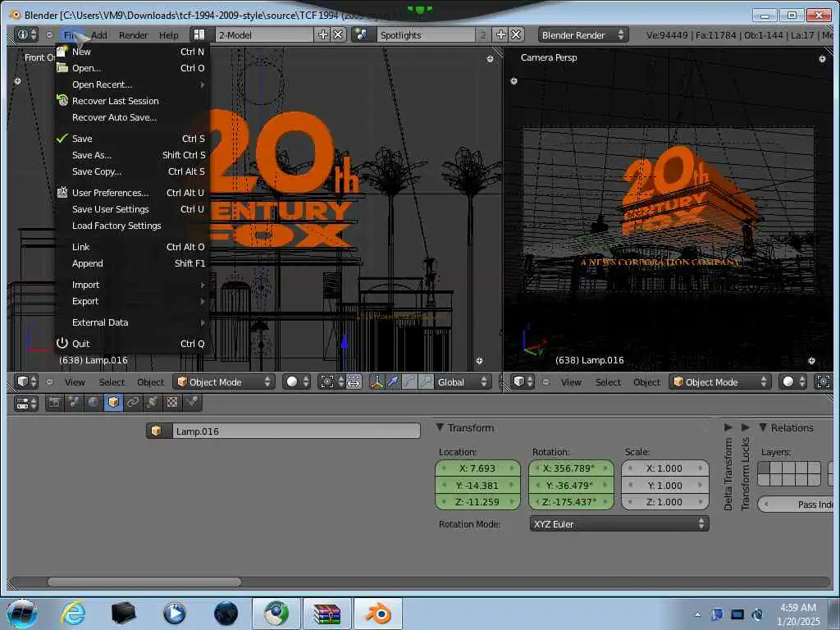Switch to World properties tab
Viewport: 840px width, 630px height.
pyautogui.click(x=94, y=402)
